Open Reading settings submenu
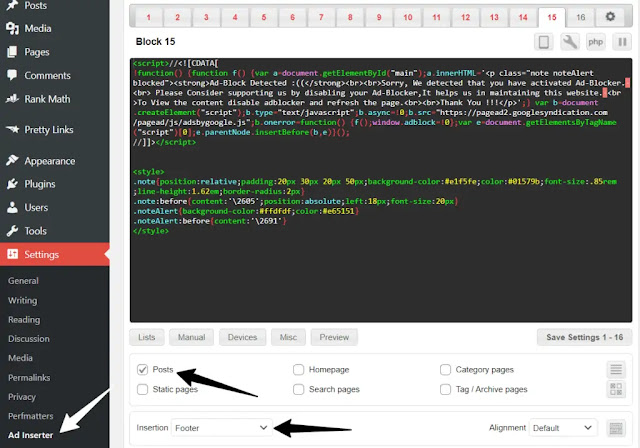The image size is (640, 448). point(24,319)
